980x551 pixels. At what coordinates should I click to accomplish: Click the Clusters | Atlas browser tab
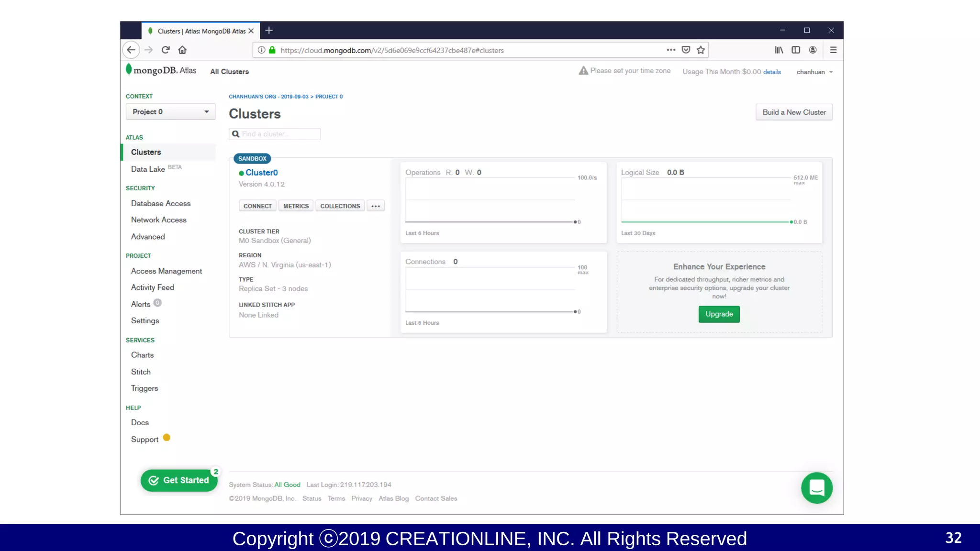[x=201, y=31]
